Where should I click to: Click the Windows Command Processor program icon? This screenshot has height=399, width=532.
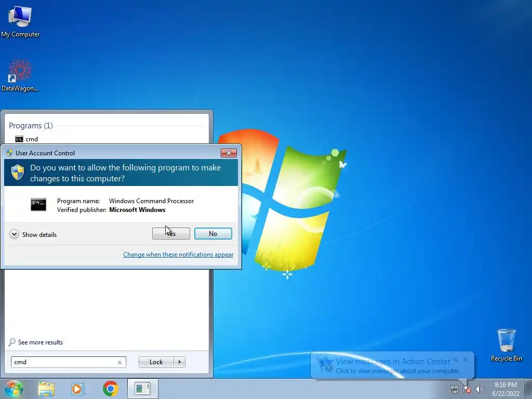(x=38, y=205)
